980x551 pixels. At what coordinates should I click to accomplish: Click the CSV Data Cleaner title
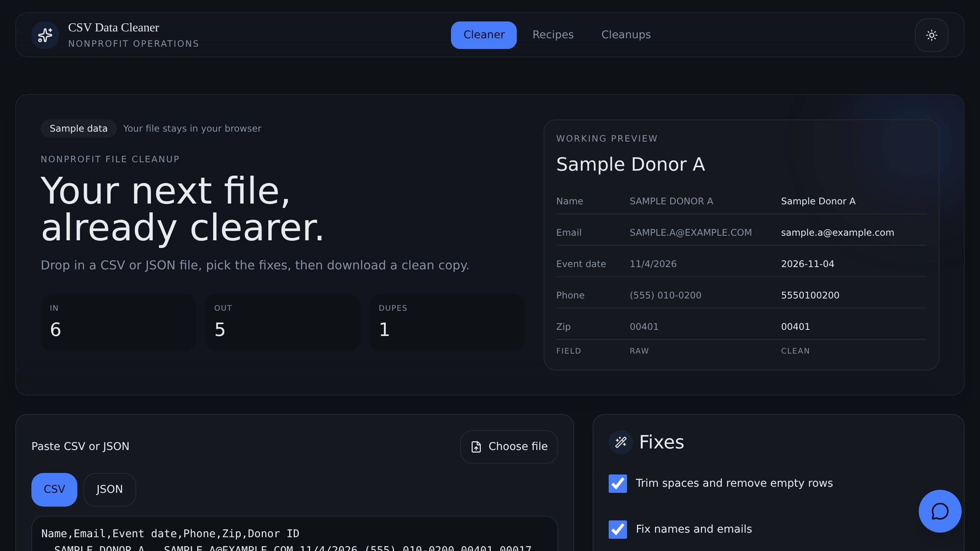[x=114, y=28]
